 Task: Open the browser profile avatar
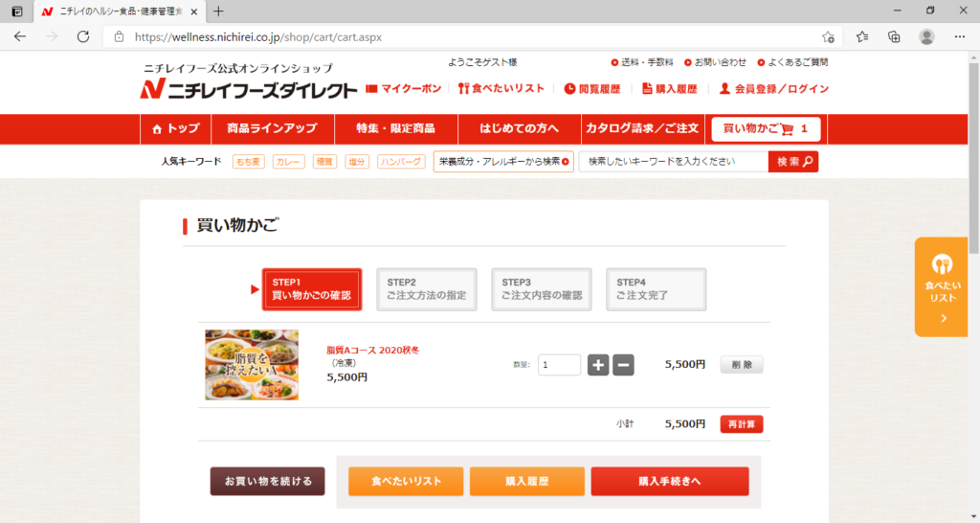[x=926, y=37]
